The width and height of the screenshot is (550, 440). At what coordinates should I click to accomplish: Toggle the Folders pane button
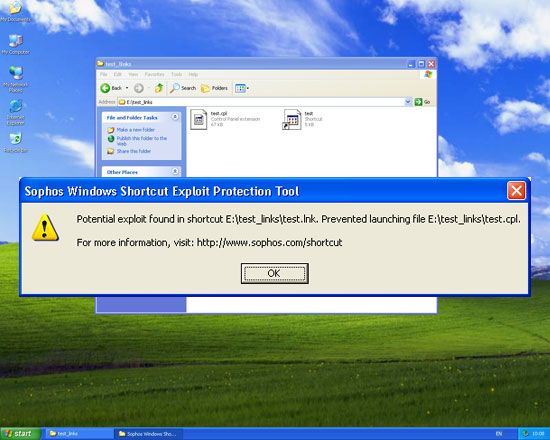tap(214, 88)
